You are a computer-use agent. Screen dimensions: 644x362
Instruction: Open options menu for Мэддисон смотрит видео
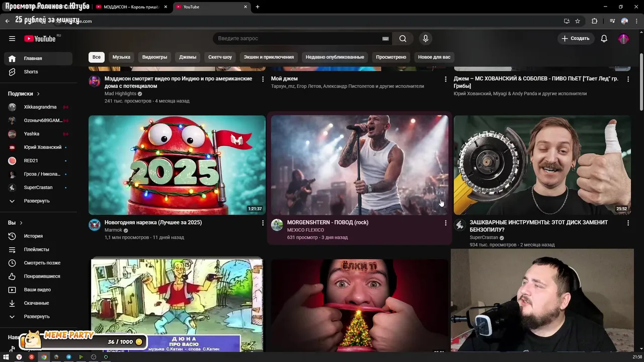(263, 79)
